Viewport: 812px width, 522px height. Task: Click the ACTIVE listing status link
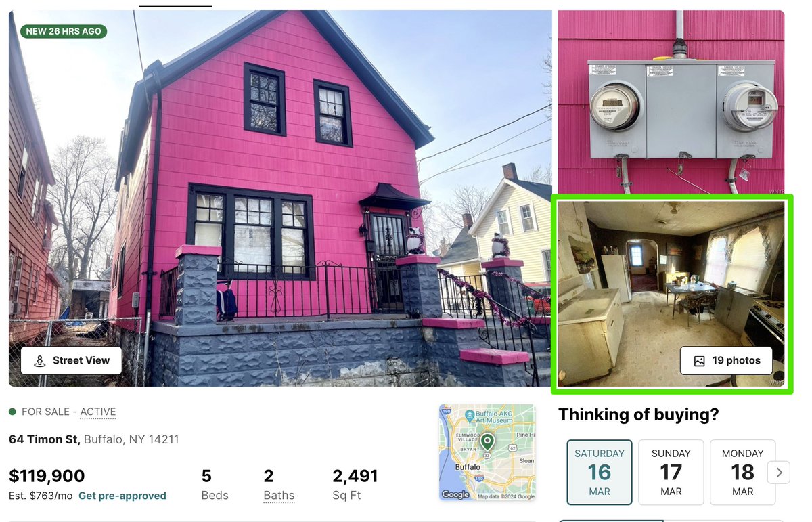(98, 412)
